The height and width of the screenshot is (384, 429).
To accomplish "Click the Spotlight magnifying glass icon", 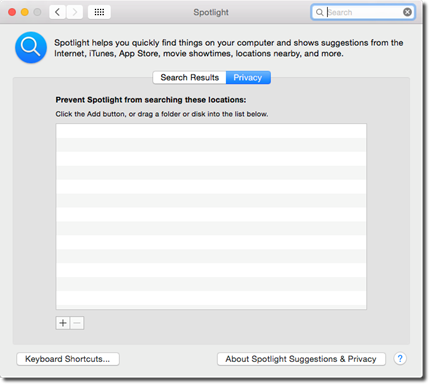I will click(x=31, y=47).
